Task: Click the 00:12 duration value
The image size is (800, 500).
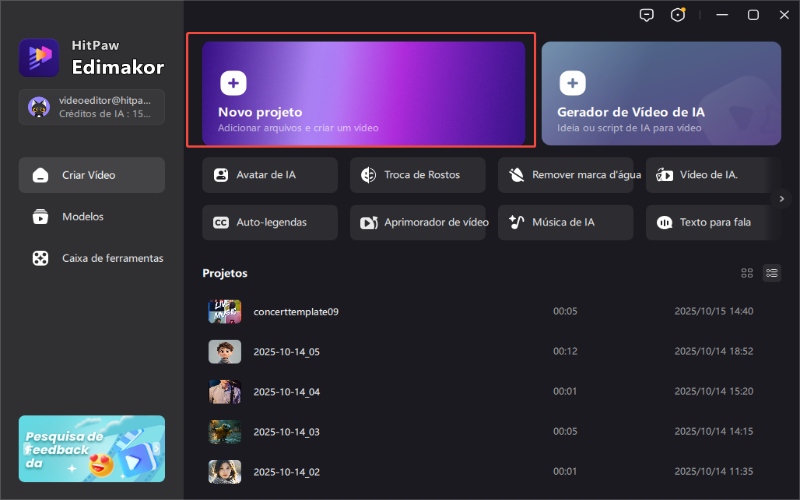Action: [565, 351]
